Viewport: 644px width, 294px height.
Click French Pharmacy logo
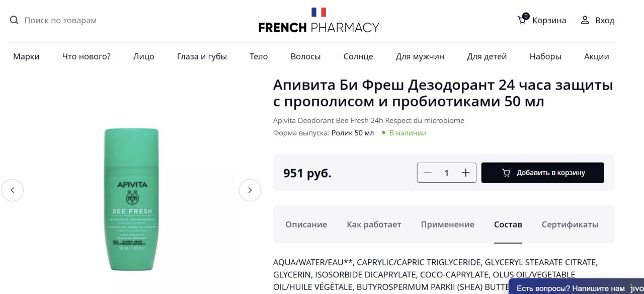coord(318,20)
